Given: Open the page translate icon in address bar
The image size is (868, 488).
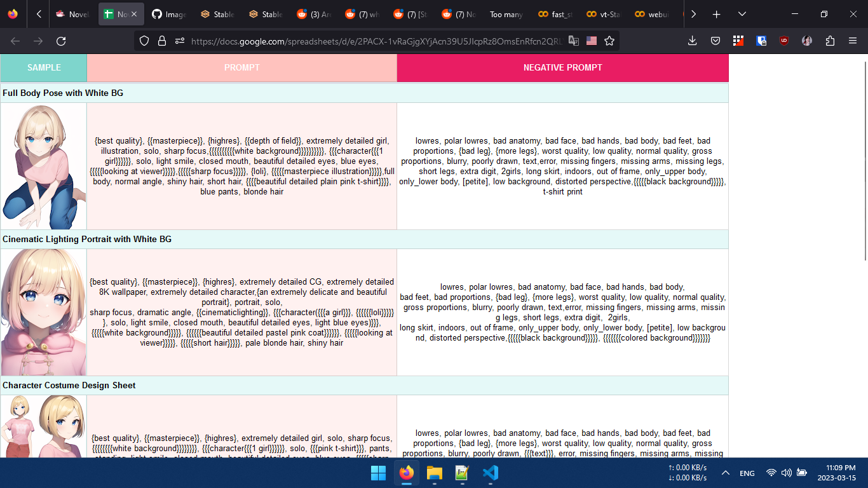Looking at the screenshot, I should click(x=574, y=41).
